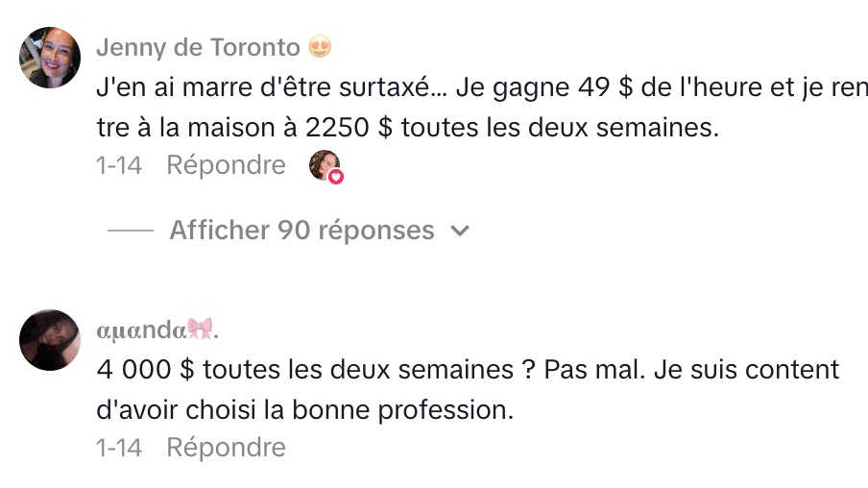
Task: Open Jenny de Toronto's profile picture
Action: coord(49,58)
